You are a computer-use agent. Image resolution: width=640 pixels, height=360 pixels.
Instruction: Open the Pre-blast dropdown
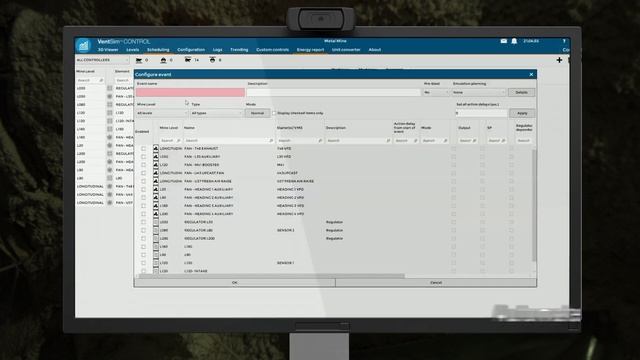point(436,93)
